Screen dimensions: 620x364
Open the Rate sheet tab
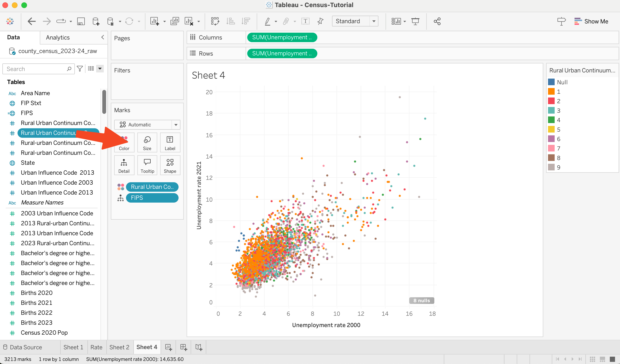(x=96, y=347)
